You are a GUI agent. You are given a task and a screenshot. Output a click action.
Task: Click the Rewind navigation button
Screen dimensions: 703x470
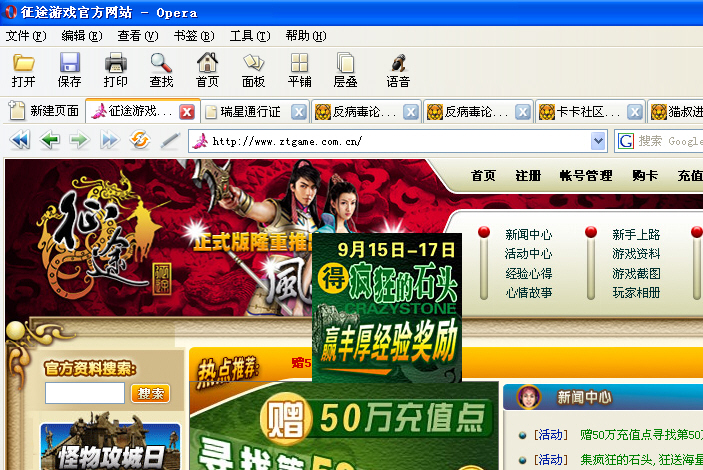coord(20,140)
